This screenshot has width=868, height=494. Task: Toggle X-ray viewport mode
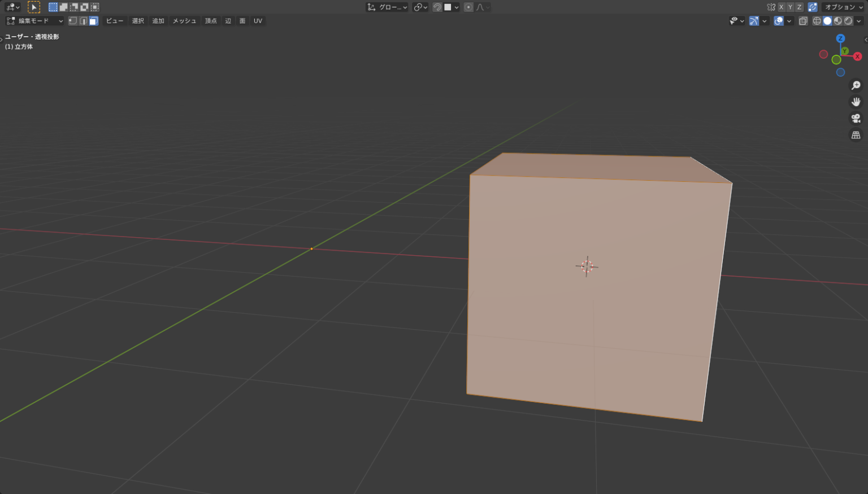(x=803, y=21)
